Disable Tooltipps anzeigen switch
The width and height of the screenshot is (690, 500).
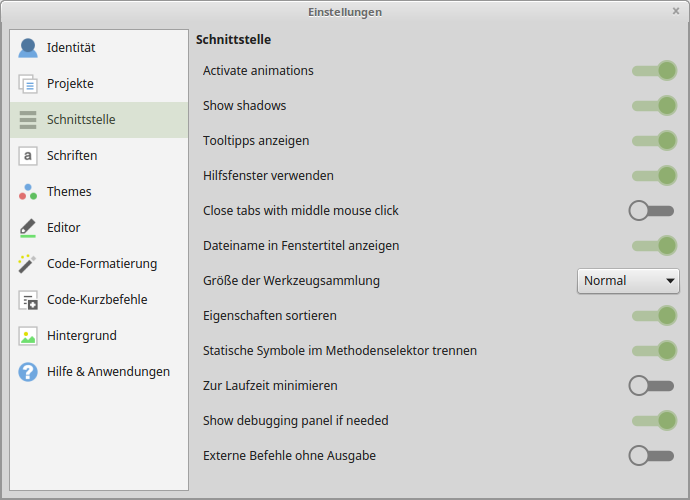click(654, 141)
